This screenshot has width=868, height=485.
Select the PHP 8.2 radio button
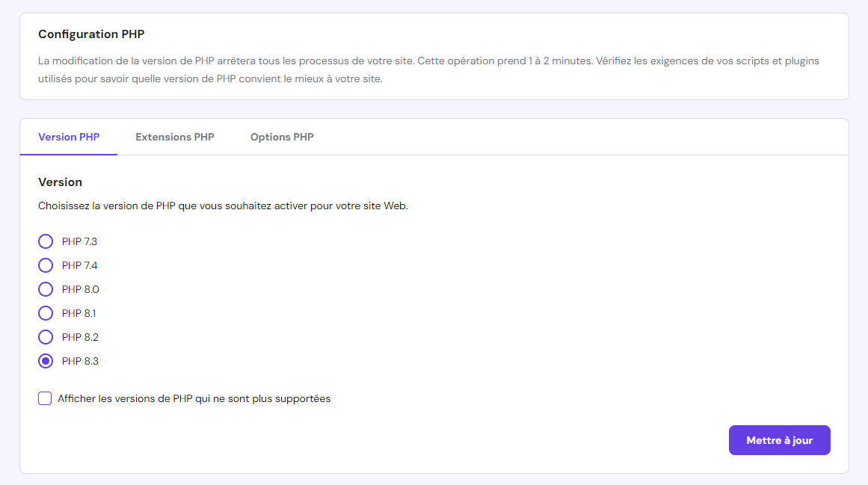pyautogui.click(x=45, y=337)
